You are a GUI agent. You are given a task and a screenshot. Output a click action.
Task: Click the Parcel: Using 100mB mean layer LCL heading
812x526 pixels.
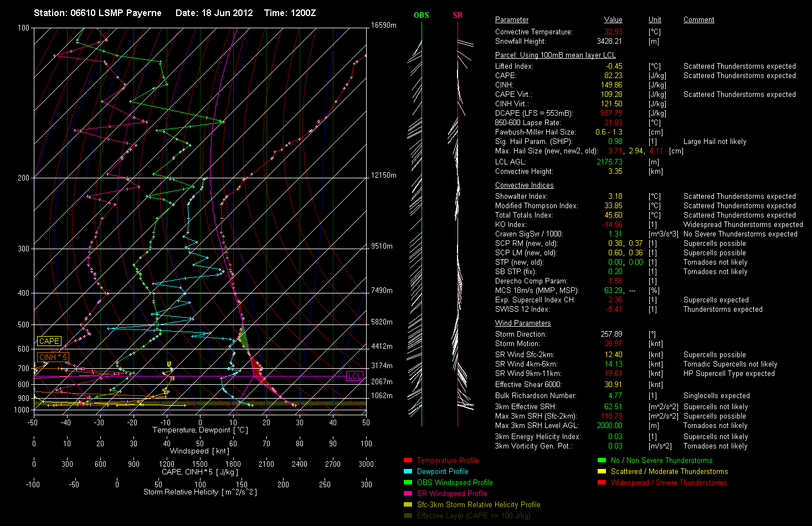tap(555, 55)
